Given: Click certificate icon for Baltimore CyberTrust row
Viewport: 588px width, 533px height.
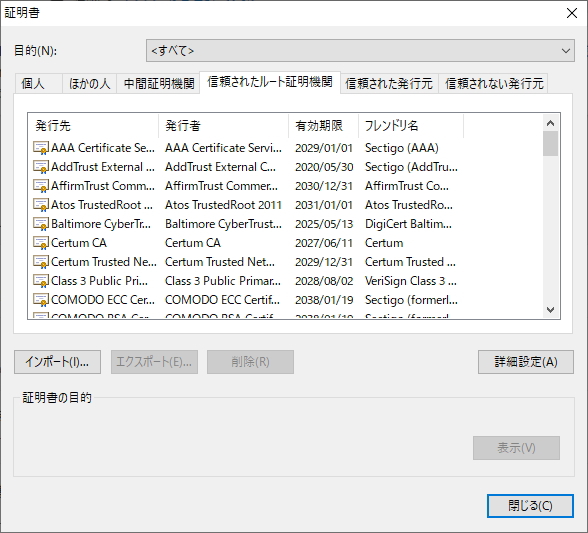Looking at the screenshot, I should (41, 224).
